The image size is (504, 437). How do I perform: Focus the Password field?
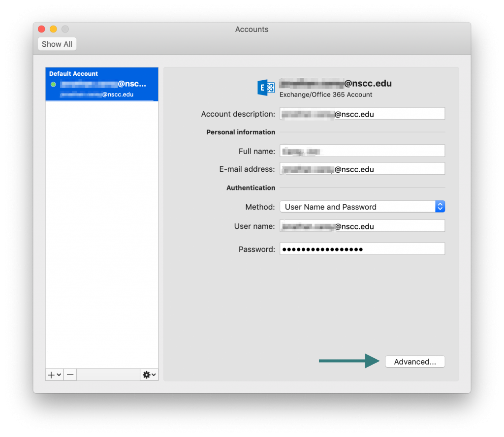click(362, 249)
